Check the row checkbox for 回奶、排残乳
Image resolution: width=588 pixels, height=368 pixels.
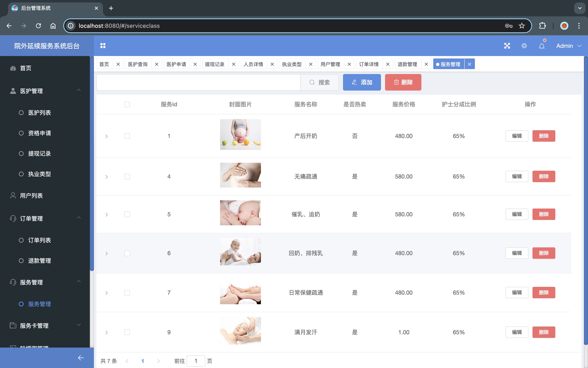[127, 253]
